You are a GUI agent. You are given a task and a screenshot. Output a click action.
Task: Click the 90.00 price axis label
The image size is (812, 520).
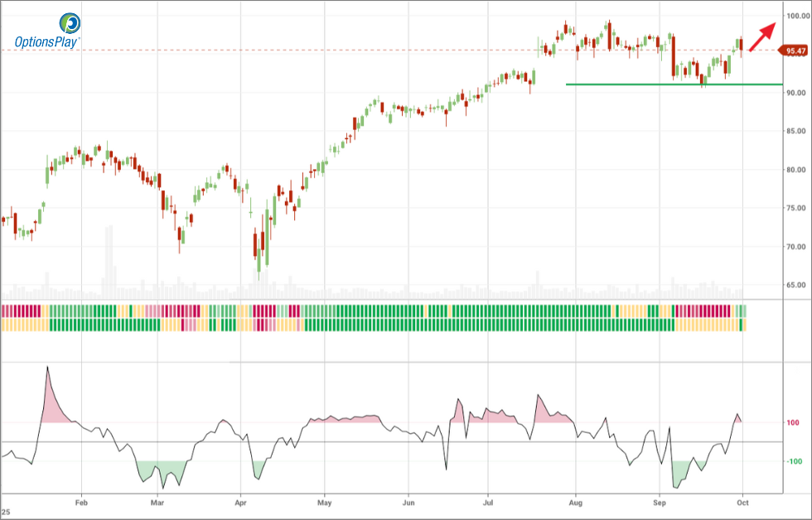pyautogui.click(x=796, y=93)
